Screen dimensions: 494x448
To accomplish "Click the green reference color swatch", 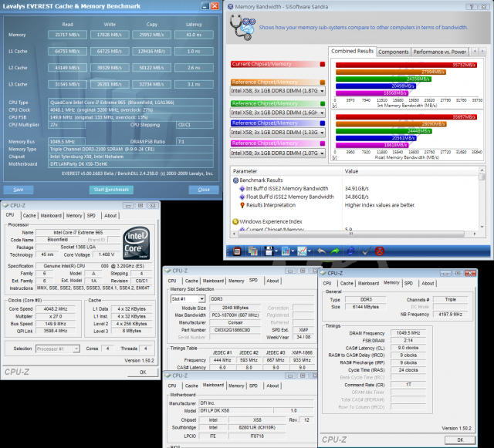I will pyautogui.click(x=323, y=103).
